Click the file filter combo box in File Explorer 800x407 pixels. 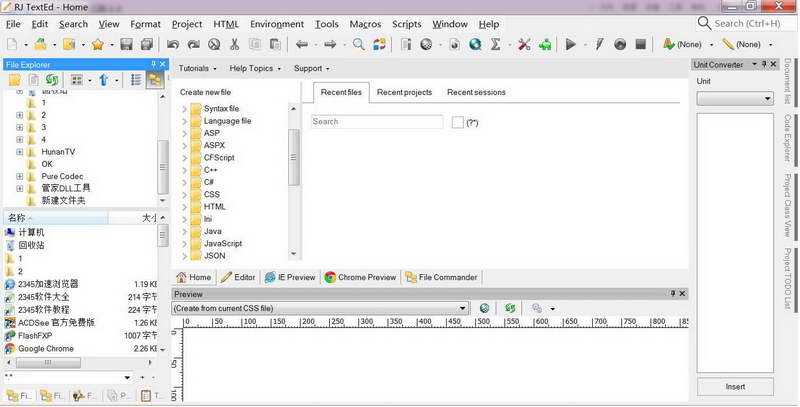67,377
